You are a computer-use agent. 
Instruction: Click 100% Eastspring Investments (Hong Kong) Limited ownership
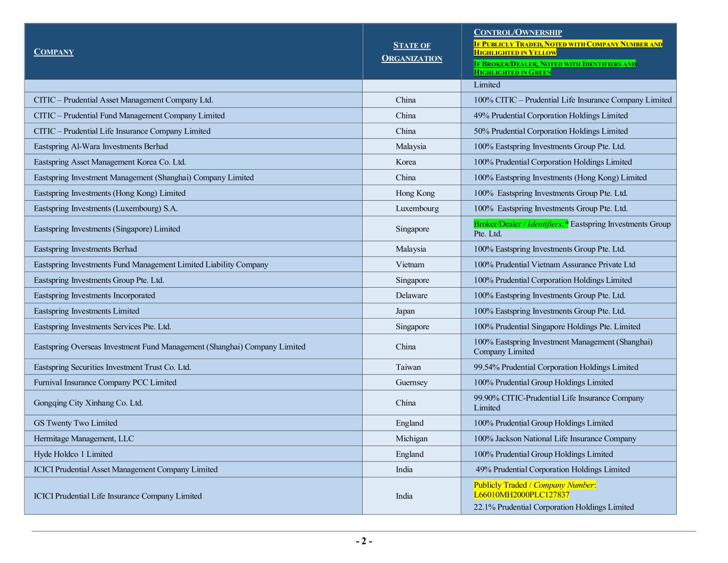point(560,177)
